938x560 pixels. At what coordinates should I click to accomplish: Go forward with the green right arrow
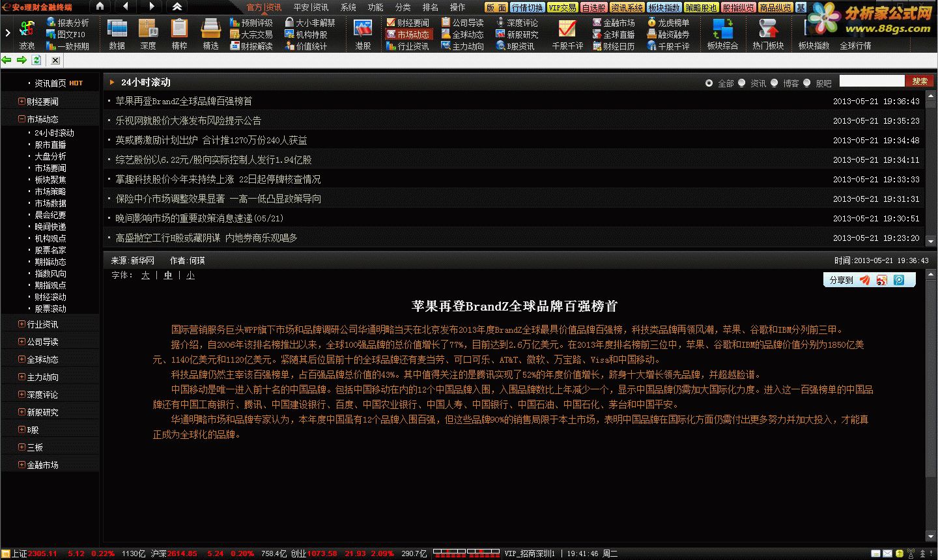point(21,60)
